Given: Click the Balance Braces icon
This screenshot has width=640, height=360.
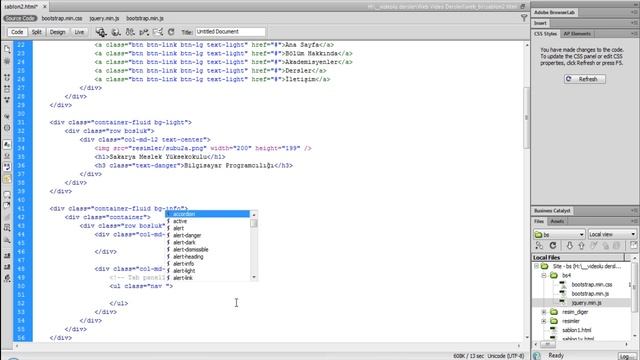Looking at the screenshot, I should (x=7, y=128).
